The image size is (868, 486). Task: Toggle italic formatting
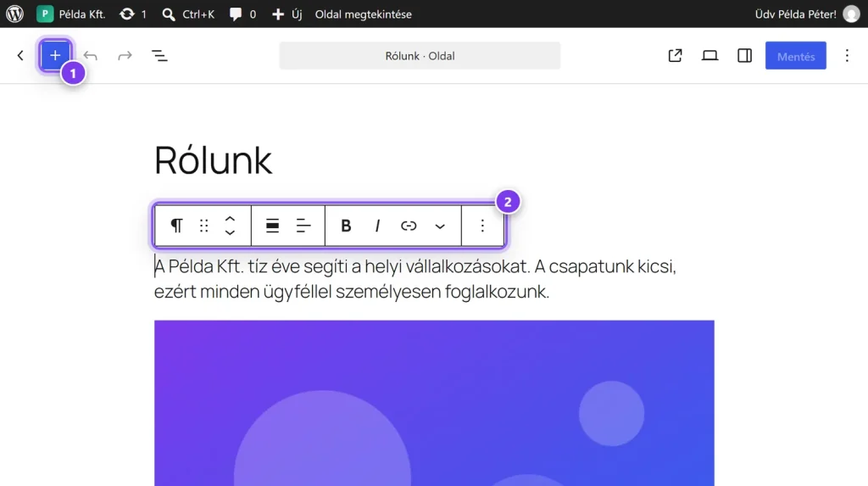377,226
